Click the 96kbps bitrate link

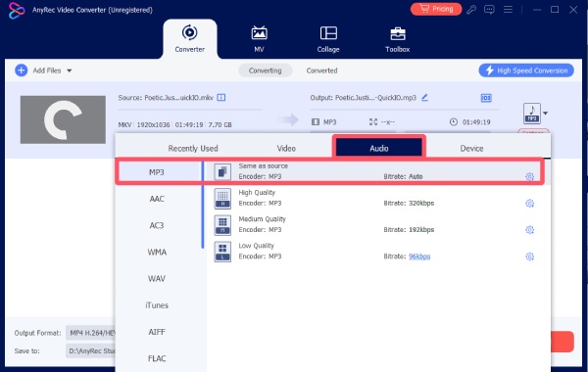tap(419, 256)
